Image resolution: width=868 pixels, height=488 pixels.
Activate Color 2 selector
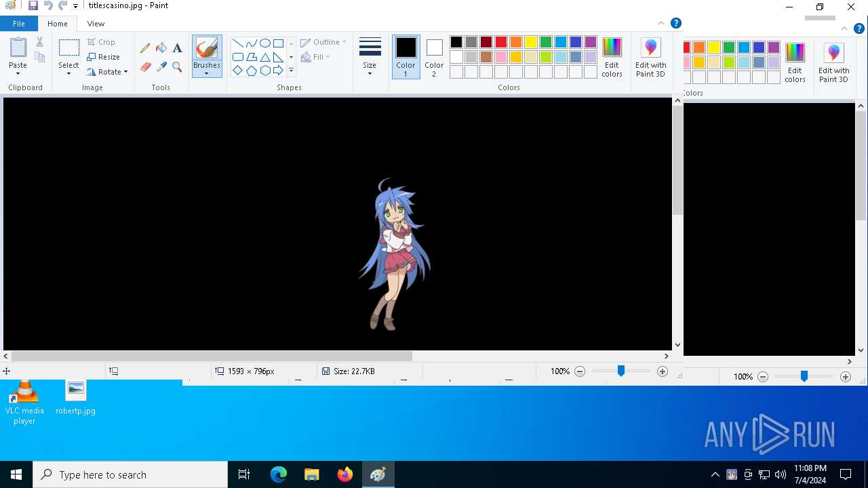(434, 57)
